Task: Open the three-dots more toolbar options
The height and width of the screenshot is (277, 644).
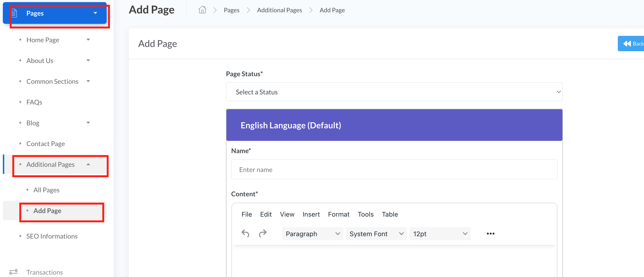Action: (x=490, y=234)
